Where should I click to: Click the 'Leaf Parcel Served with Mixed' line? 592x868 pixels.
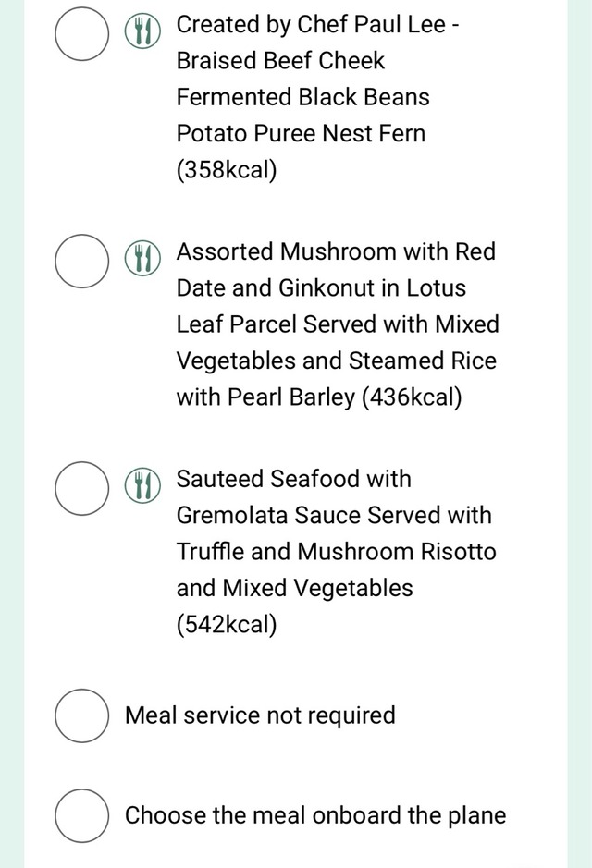click(338, 324)
